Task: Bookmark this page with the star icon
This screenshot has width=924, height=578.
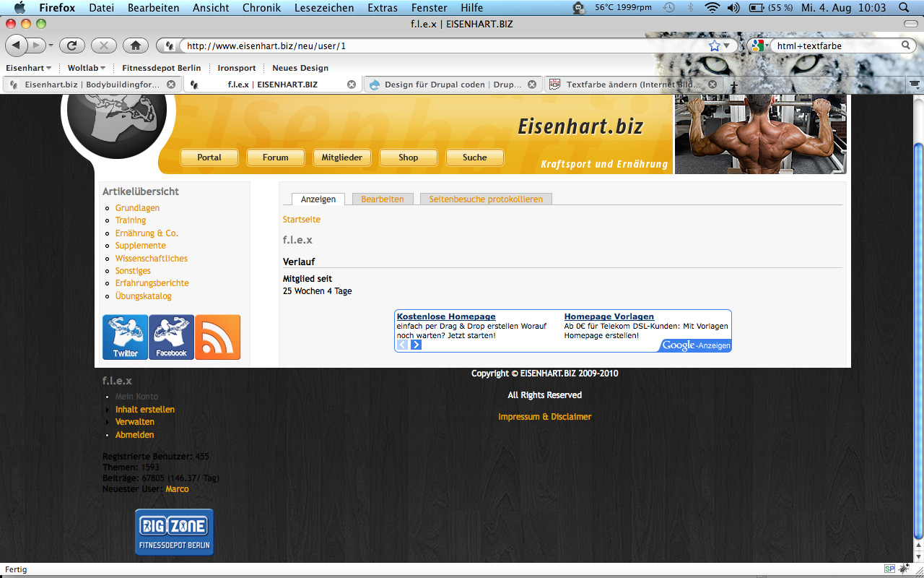Action: (x=715, y=46)
